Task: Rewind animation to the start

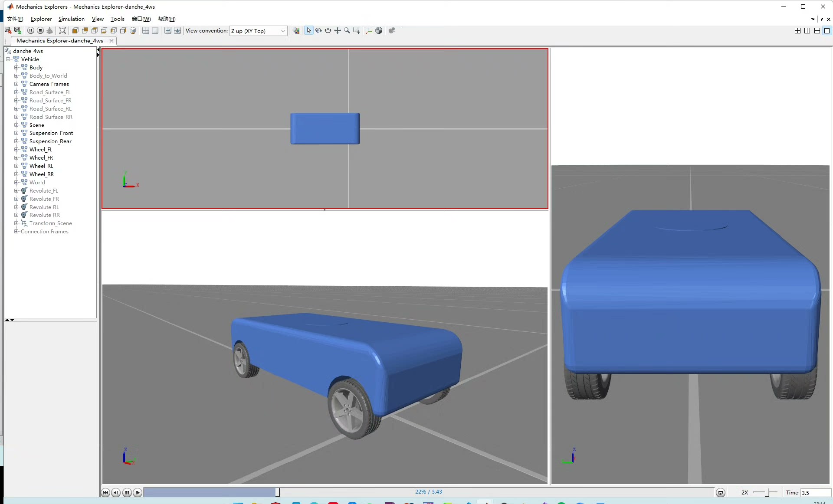Action: [105, 492]
